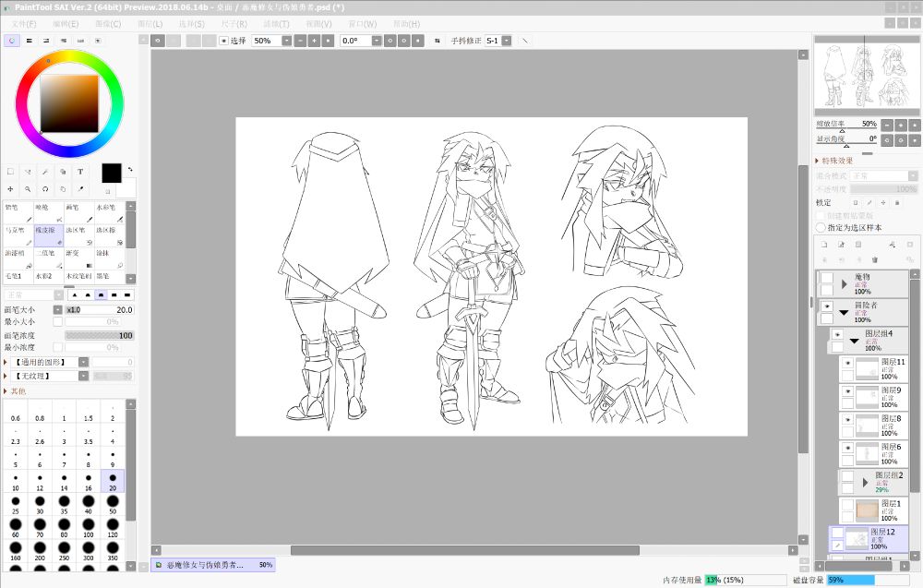Open the 图层(L) menu
Screen dimensions: 923x588
coord(150,23)
